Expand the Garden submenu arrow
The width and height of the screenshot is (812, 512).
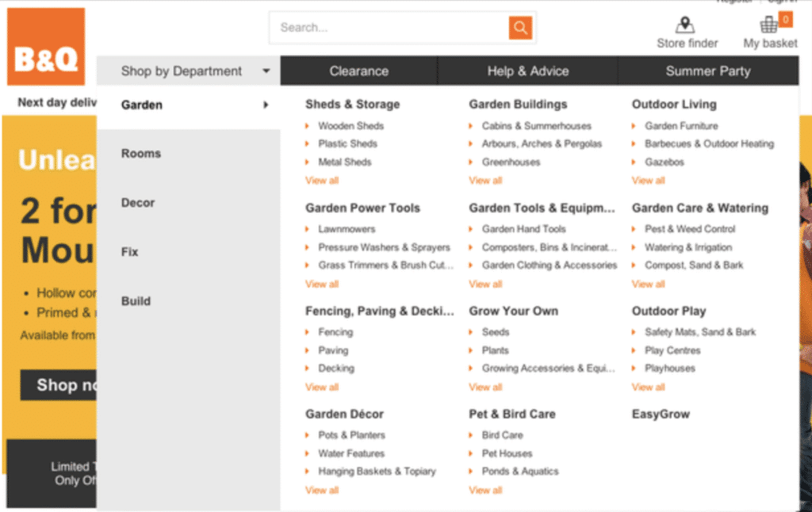pos(266,105)
